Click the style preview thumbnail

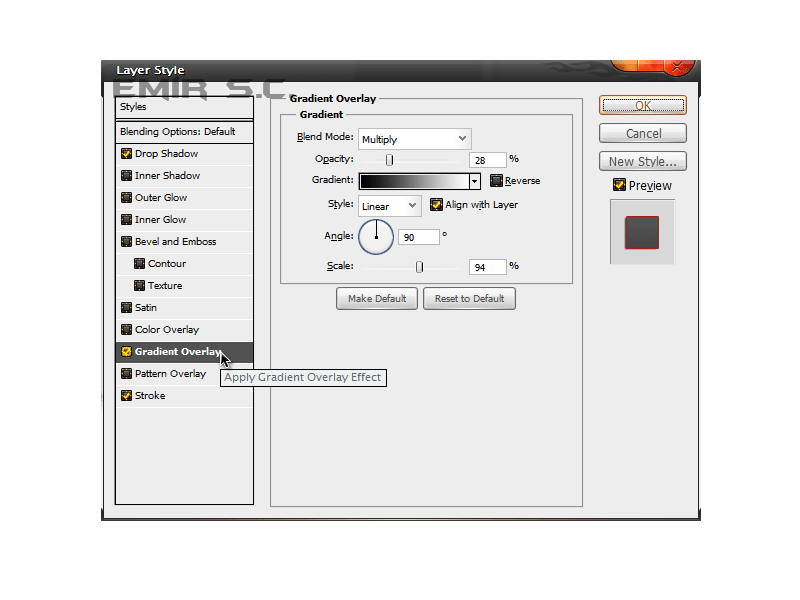pos(642,232)
